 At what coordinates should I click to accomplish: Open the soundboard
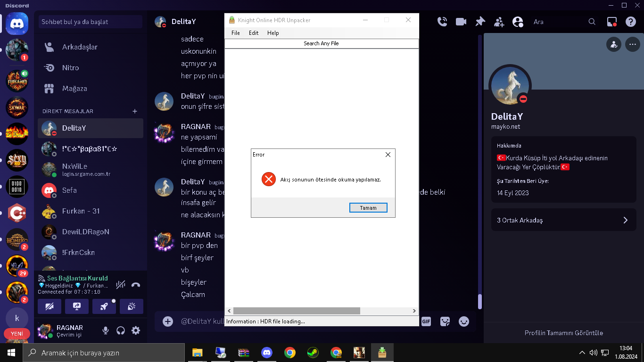pyautogui.click(x=132, y=306)
